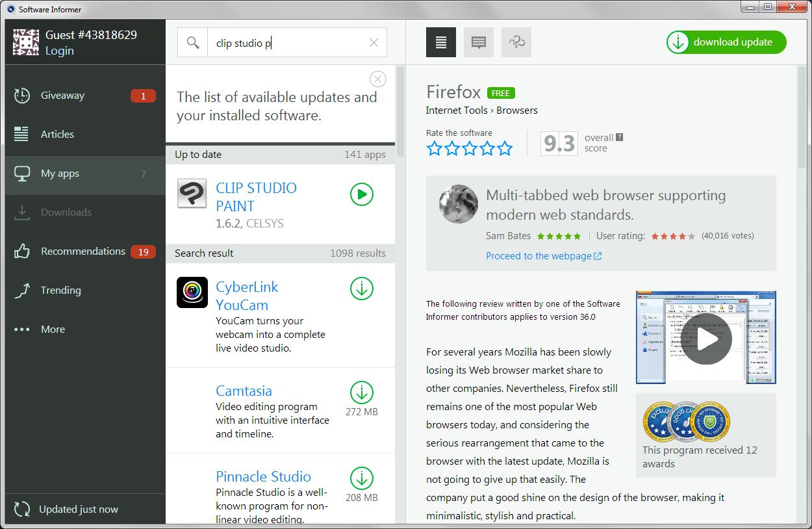
Task: Open the Downloads section
Action: 84,213
